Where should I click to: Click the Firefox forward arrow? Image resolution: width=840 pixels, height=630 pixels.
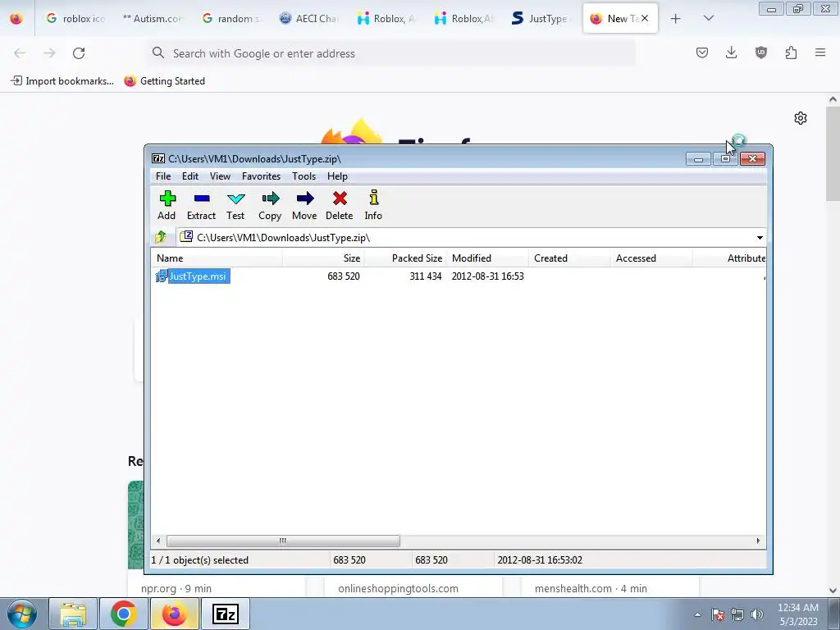click(x=49, y=53)
